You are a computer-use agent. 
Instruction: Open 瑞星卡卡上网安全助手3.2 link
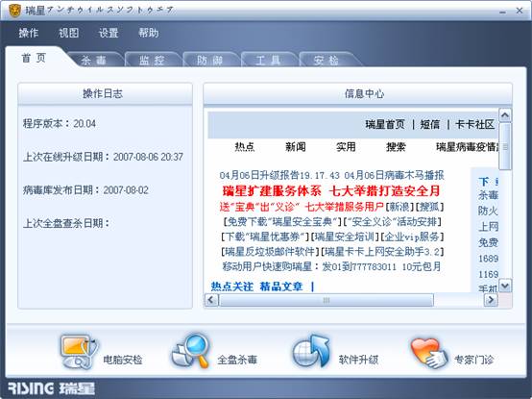click(381, 252)
